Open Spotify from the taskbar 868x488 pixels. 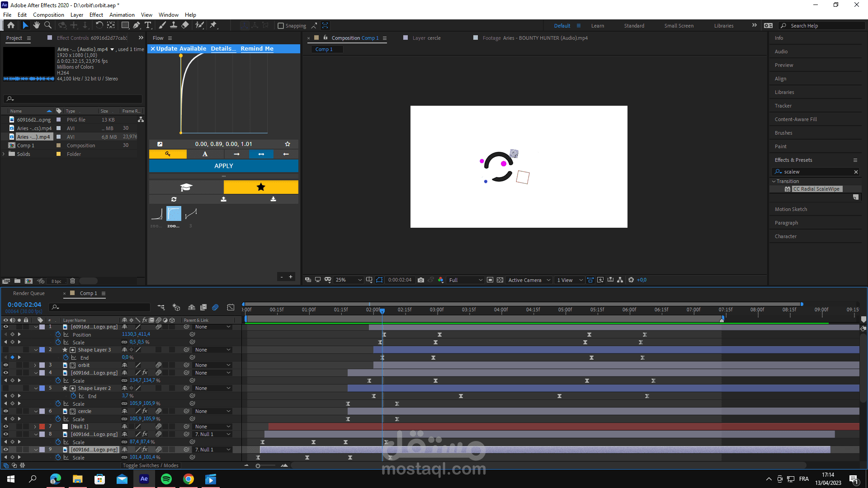pos(166,479)
